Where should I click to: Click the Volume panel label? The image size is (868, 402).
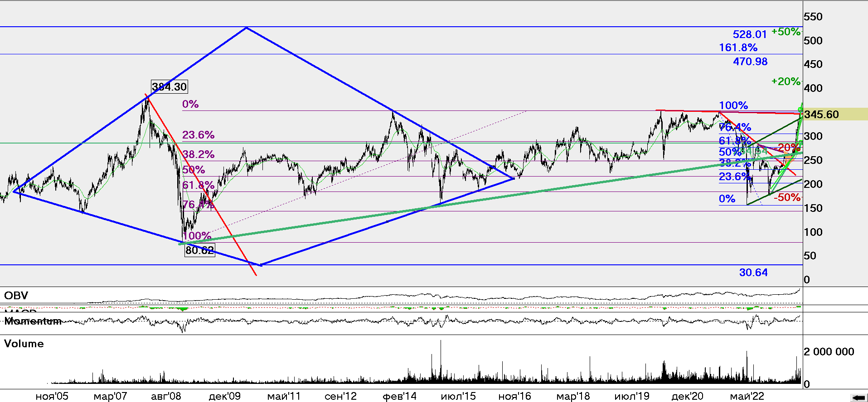click(x=24, y=344)
